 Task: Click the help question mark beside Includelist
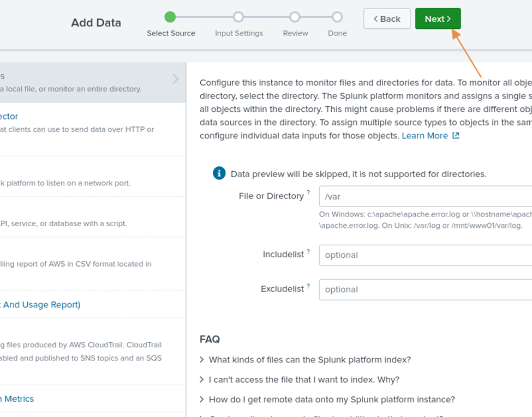click(309, 251)
